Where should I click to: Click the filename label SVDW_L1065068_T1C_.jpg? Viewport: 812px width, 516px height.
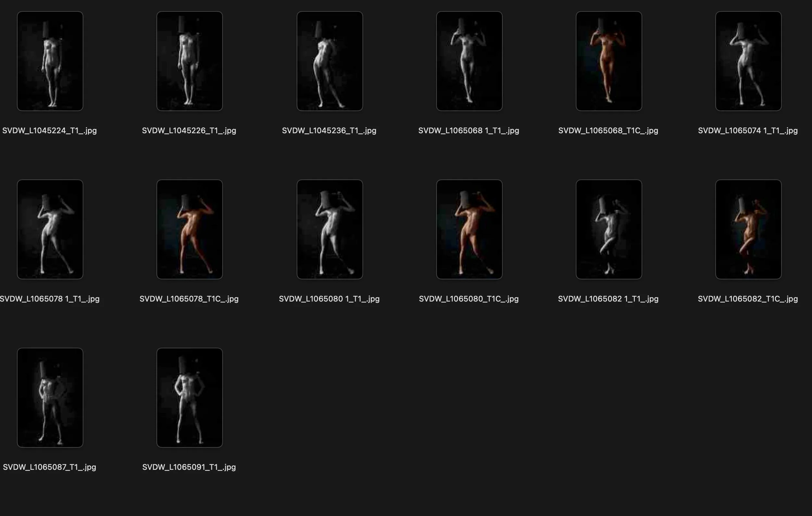608,131
